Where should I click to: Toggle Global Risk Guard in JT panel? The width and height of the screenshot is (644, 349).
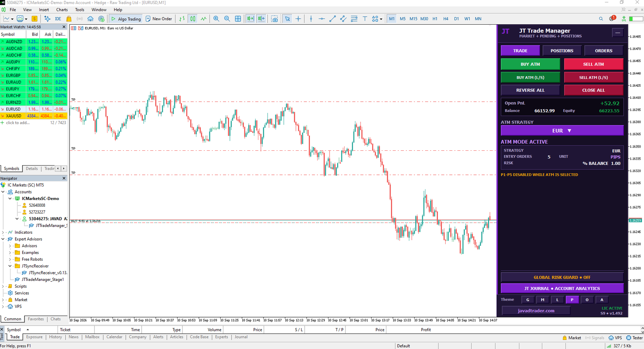click(562, 277)
